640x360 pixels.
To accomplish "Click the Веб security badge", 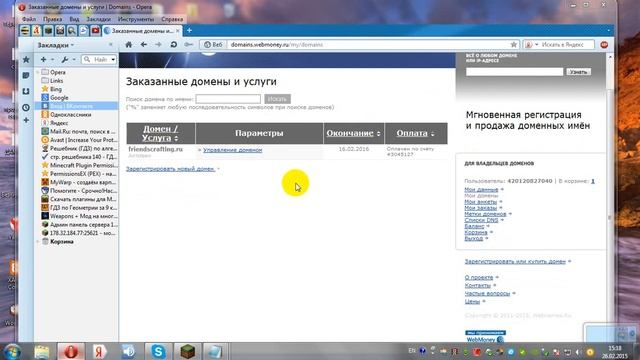I will (x=213, y=44).
